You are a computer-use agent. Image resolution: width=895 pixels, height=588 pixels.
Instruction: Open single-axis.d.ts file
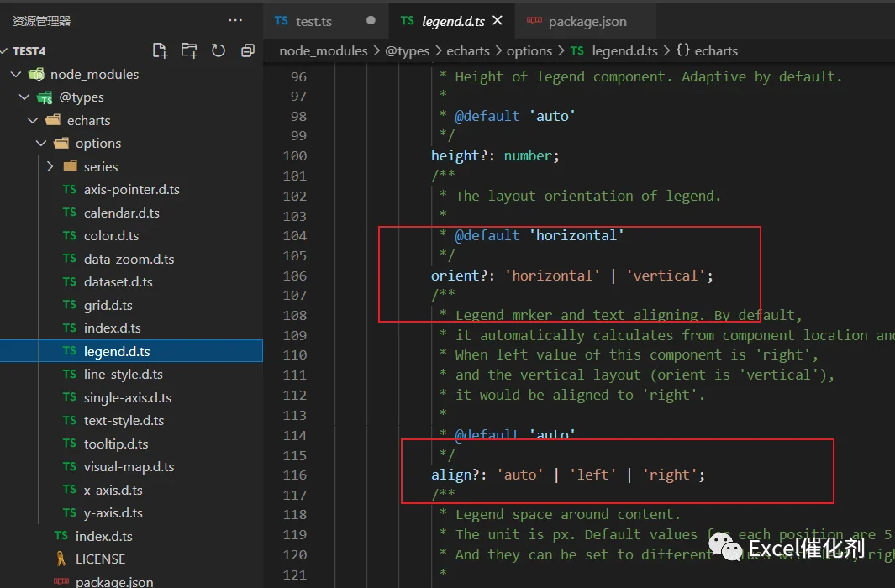131,397
